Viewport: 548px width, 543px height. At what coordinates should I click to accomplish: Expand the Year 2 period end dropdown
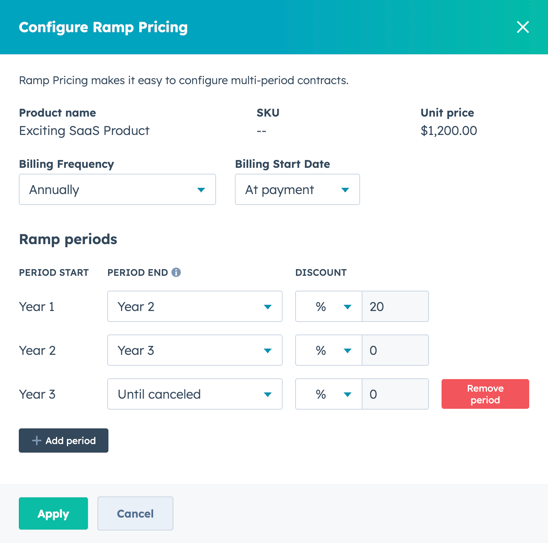coord(195,350)
